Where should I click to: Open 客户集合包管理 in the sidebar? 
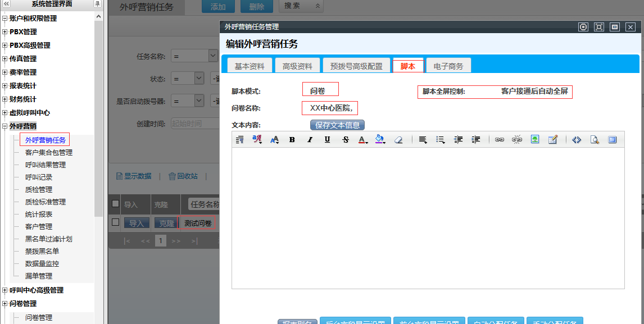pyautogui.click(x=49, y=152)
